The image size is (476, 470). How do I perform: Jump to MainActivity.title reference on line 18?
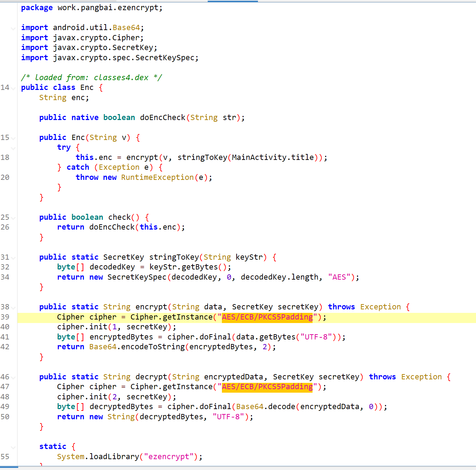point(273,157)
